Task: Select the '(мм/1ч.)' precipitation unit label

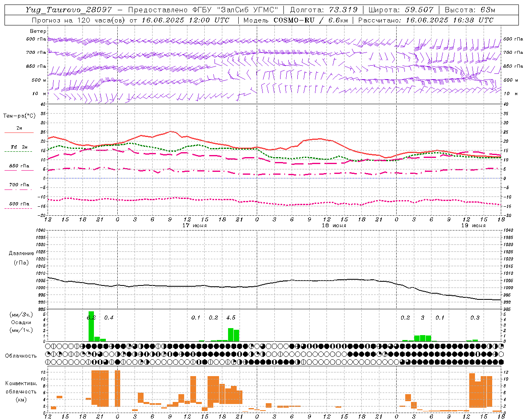Action: coord(21,330)
